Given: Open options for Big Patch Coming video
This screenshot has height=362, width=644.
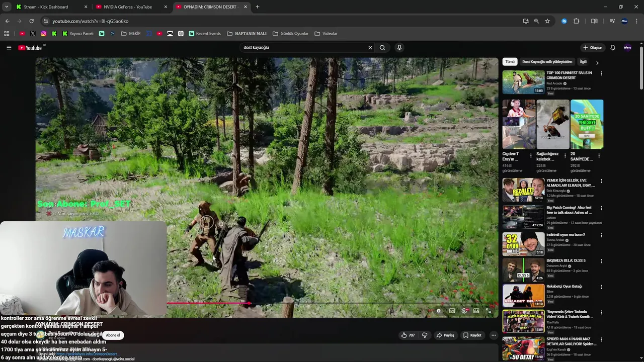Looking at the screenshot, I should (601, 209).
